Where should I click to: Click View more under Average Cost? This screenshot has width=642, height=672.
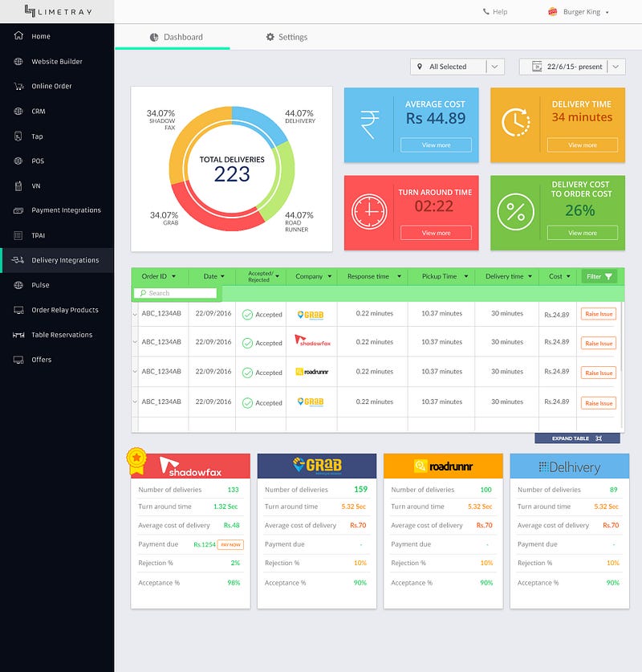(x=436, y=145)
